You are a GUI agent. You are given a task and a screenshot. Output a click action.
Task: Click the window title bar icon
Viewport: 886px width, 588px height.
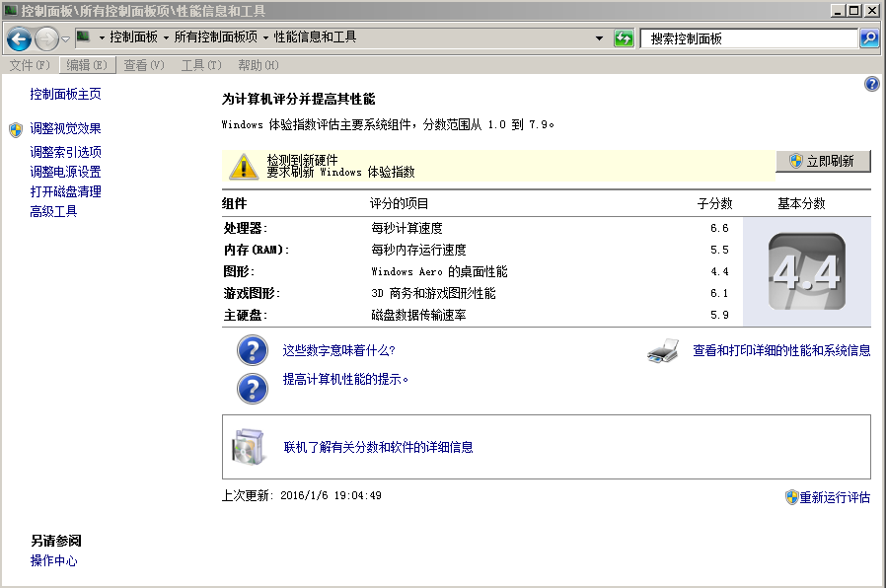coord(10,10)
